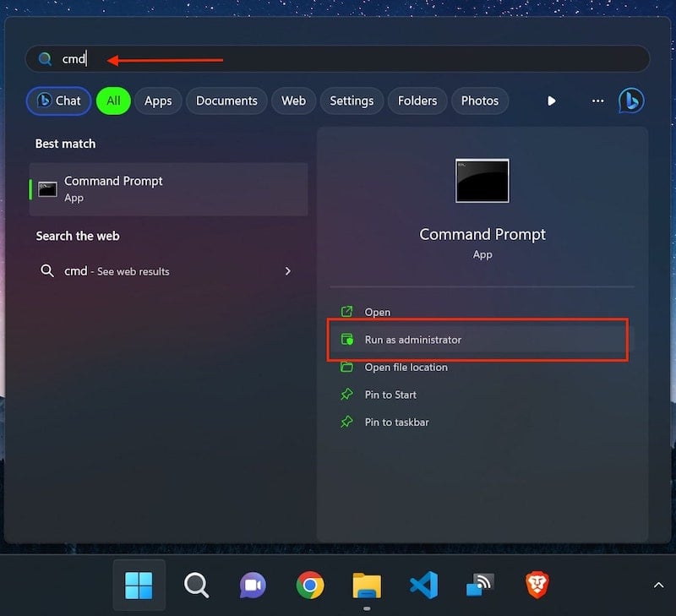Launch Visual Studio Code from the taskbar
The width and height of the screenshot is (676, 616).
tap(424, 585)
